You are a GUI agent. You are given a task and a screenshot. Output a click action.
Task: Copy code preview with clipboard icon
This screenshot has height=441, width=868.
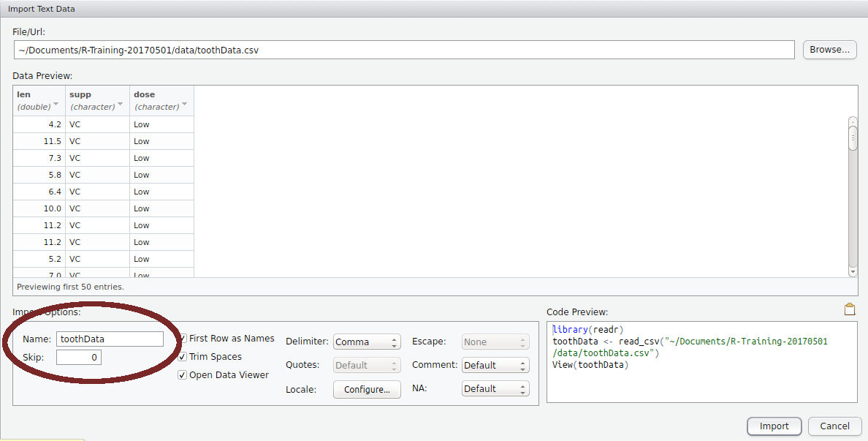coord(849,309)
